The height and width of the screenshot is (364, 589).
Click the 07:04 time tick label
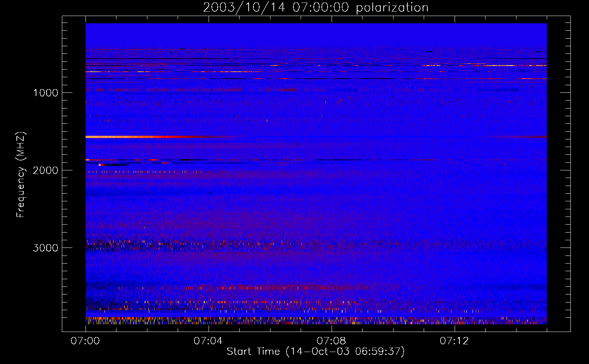click(208, 341)
